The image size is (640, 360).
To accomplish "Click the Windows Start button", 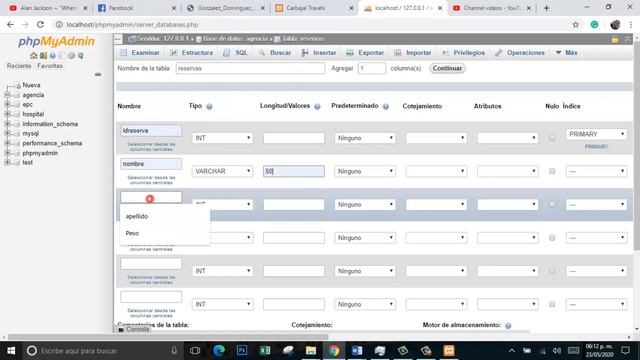I will (11, 351).
